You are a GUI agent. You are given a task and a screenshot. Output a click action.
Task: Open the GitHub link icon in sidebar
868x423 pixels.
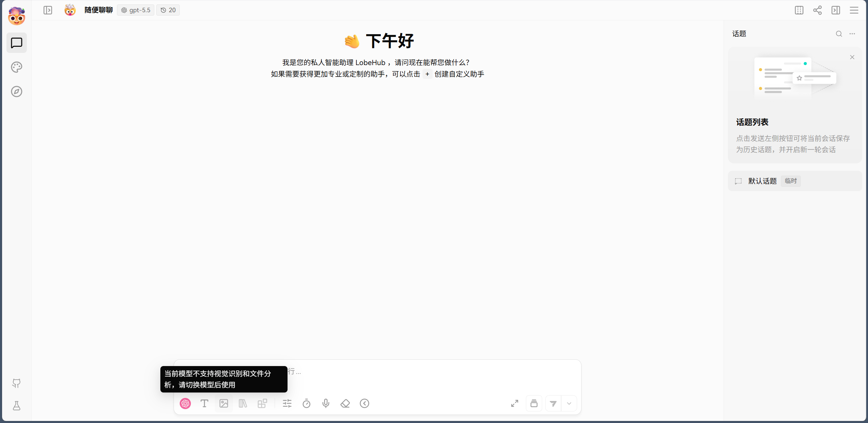pos(16,383)
